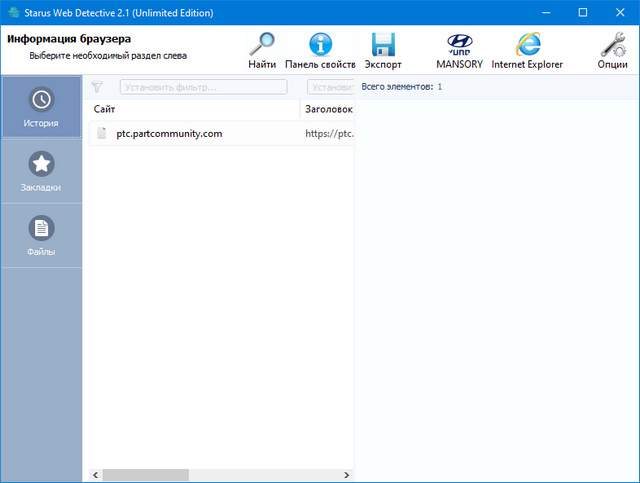Click the page icon beside ptc.partcommunity.com
The width and height of the screenshot is (640, 483).
102,133
